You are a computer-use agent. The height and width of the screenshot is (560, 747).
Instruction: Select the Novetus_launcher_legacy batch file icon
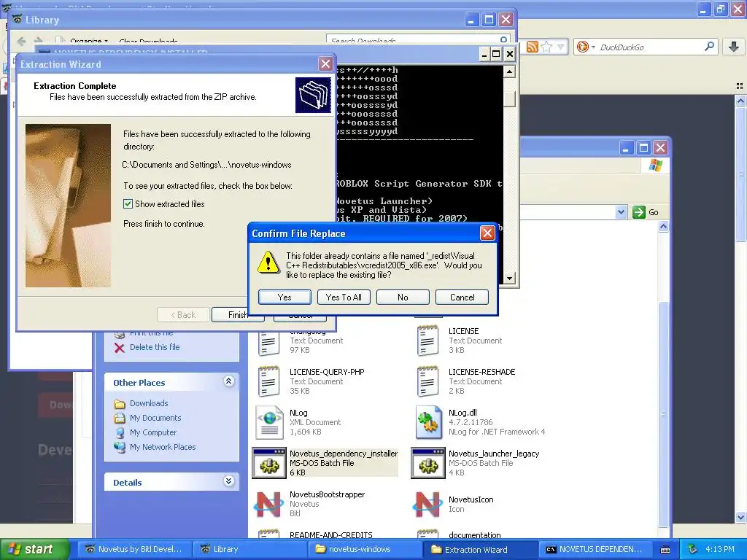(x=427, y=463)
